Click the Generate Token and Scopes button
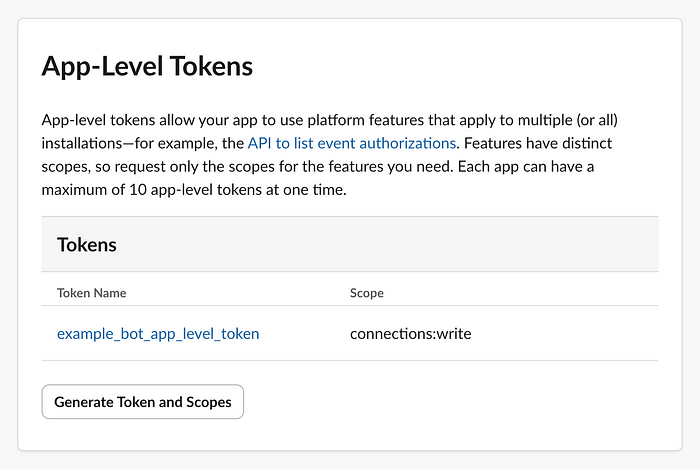 tap(143, 402)
